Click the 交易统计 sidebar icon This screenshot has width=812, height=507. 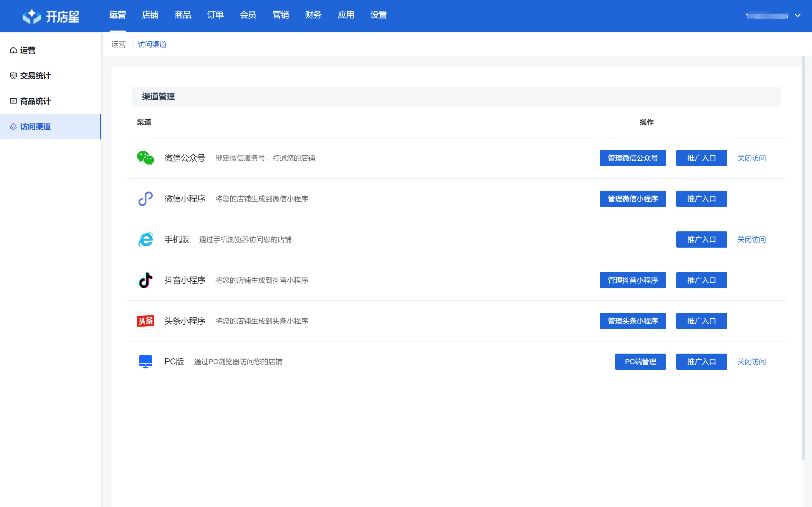[13, 76]
